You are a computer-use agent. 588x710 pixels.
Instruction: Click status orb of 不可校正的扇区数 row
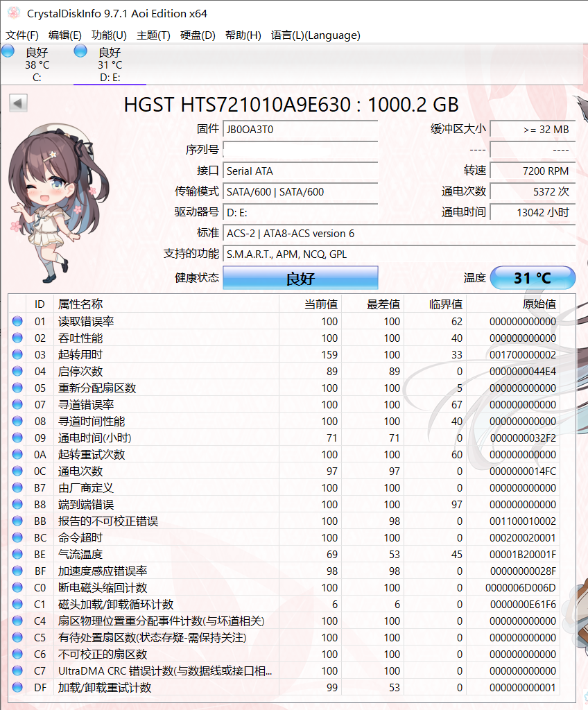point(17,655)
